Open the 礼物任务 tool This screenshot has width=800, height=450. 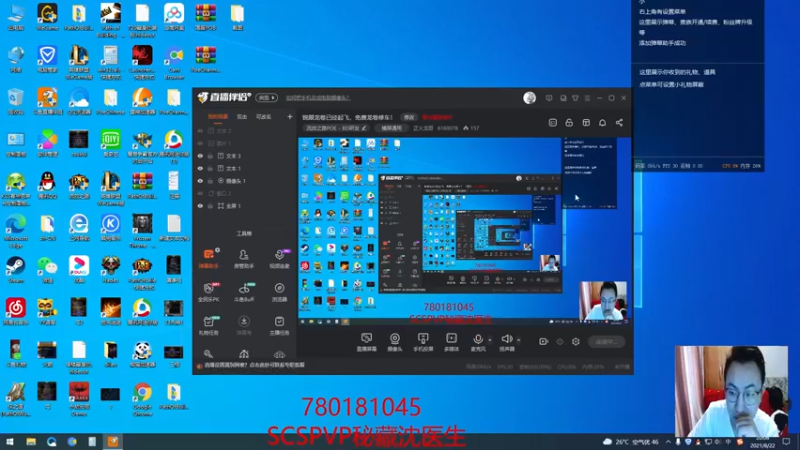click(208, 325)
